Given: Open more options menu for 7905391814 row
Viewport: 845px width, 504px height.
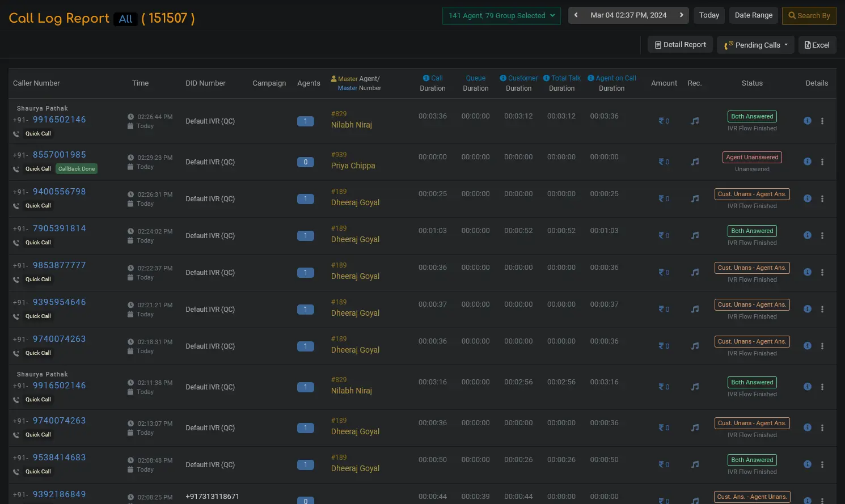Looking at the screenshot, I should pyautogui.click(x=822, y=235).
